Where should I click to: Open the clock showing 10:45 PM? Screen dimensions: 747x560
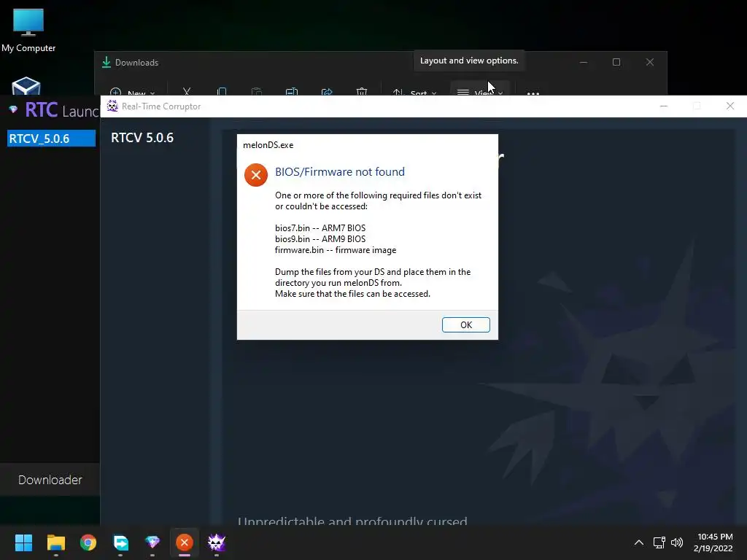pyautogui.click(x=713, y=542)
